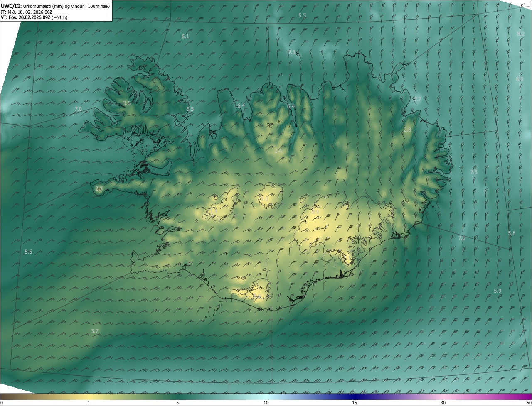Click the 6.5 value label
This screenshot has width=532, height=406.
[190, 109]
